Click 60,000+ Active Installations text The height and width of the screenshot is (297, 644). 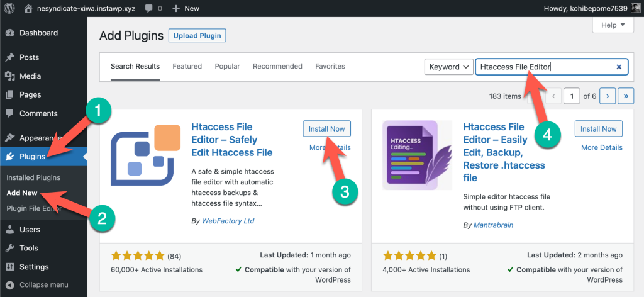(157, 270)
